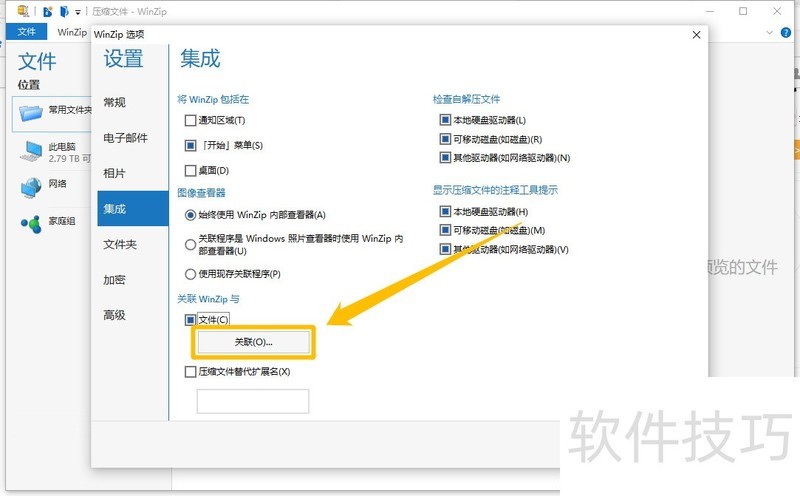Click the first blue quick-access toolbar icon

47,11
